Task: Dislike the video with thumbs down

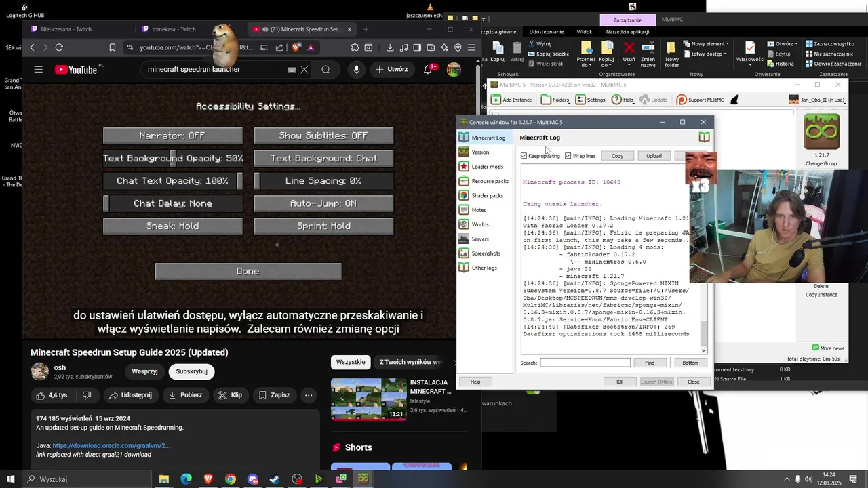Action: (87, 395)
